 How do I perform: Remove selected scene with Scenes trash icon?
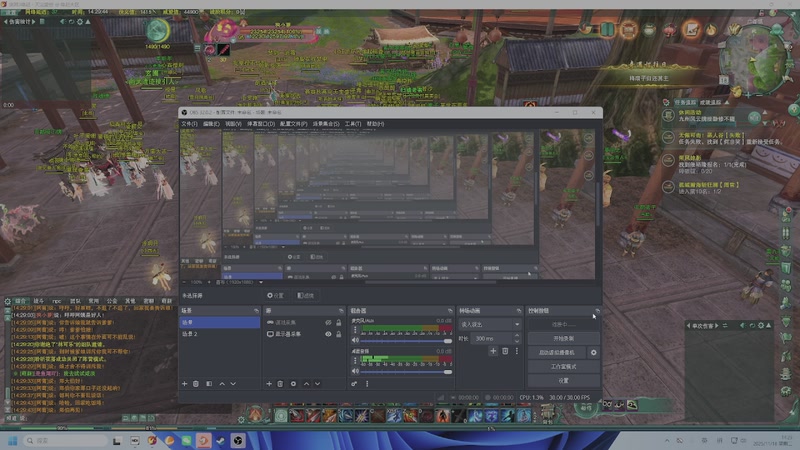point(196,384)
